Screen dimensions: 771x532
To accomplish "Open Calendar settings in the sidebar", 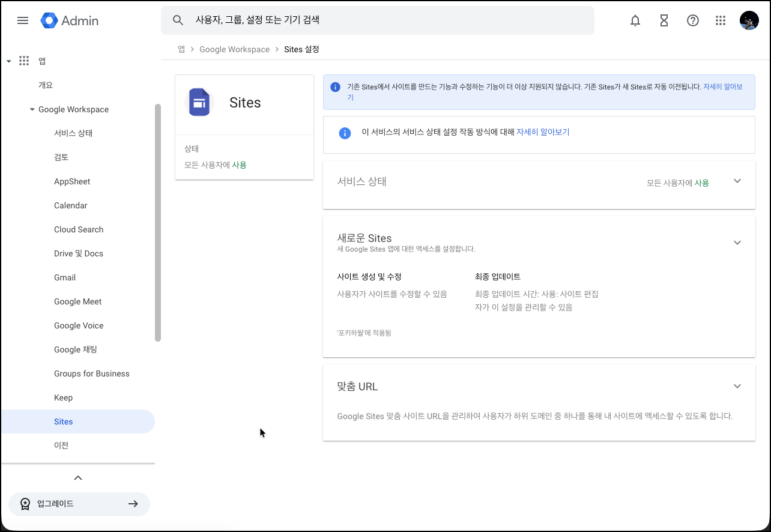I will [71, 205].
